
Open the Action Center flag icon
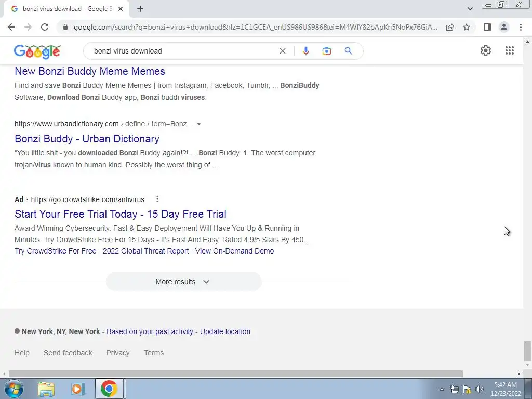(467, 389)
